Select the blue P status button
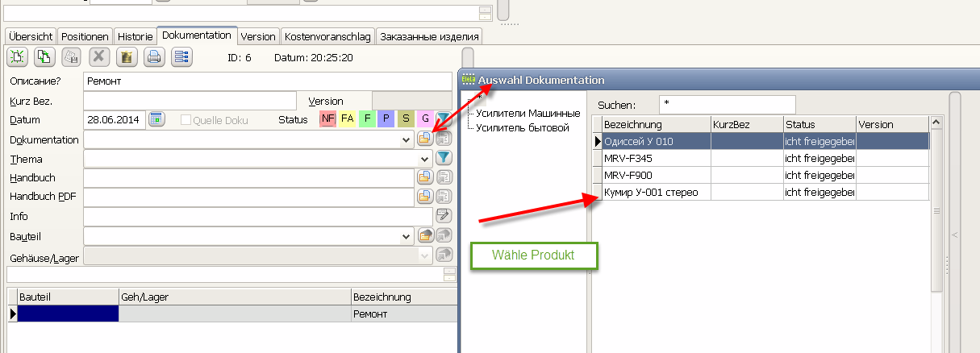The width and height of the screenshot is (980, 353). [x=386, y=119]
